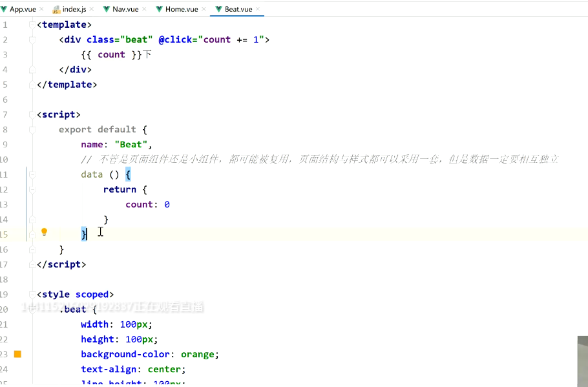Image resolution: width=588 pixels, height=387 pixels.
Task: Click line number 13 in gutter
Action: (4, 205)
